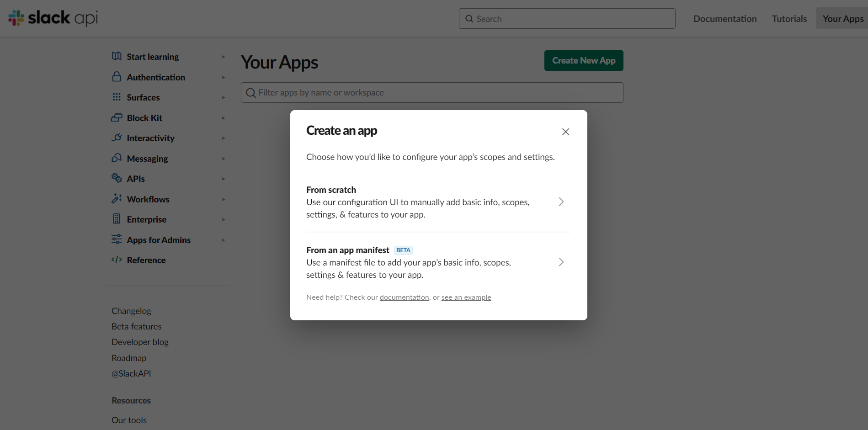Expand the Enterprise section arrow

point(224,219)
